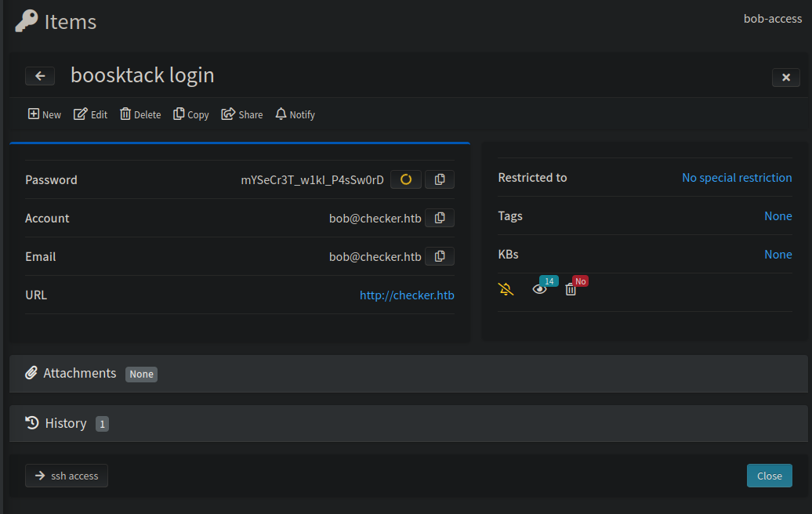The height and width of the screenshot is (514, 812).
Task: Copy the password to clipboard
Action: pos(440,179)
